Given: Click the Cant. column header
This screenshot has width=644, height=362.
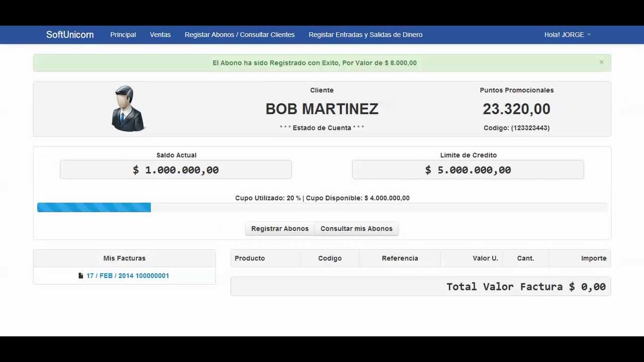Looking at the screenshot, I should (x=525, y=258).
